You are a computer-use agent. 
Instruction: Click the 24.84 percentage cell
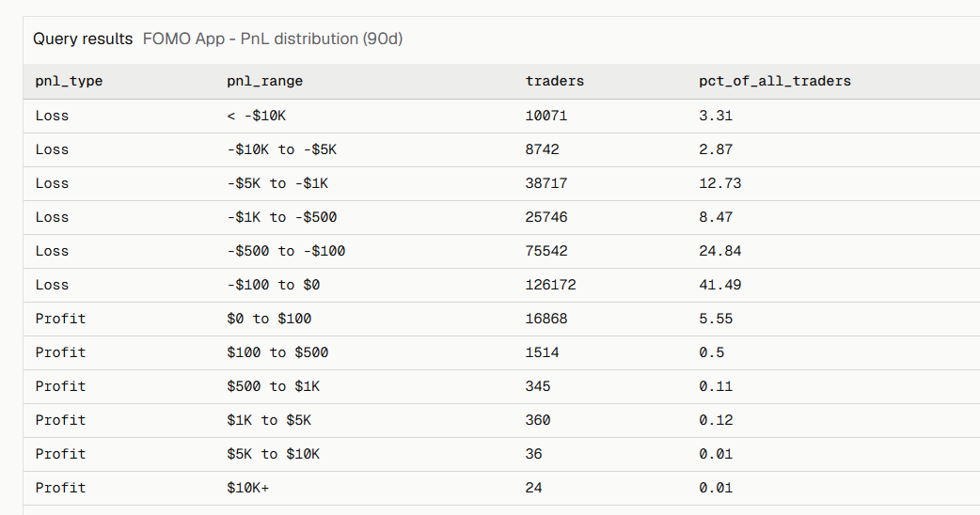pyautogui.click(x=720, y=251)
